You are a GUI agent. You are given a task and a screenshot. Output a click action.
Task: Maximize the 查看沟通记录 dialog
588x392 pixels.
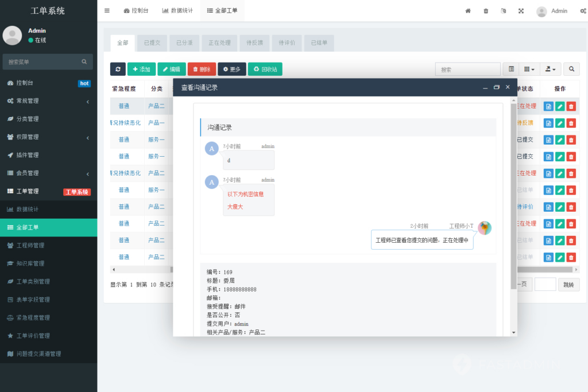tap(496, 87)
